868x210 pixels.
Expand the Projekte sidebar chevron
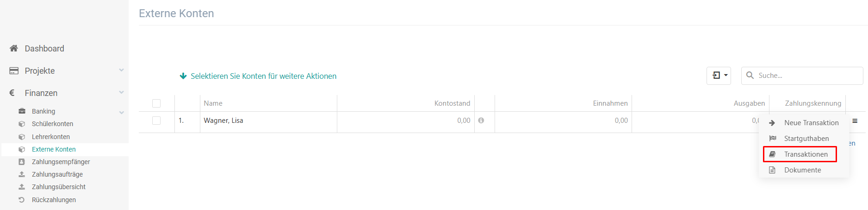tap(121, 70)
